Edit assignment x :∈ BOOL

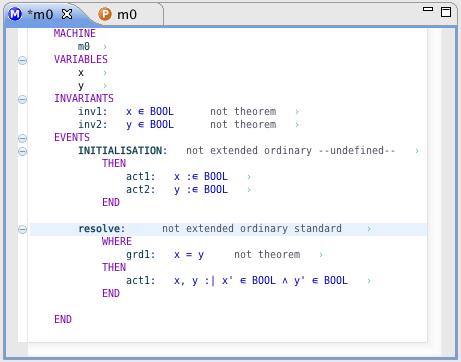pyautogui.click(x=201, y=176)
